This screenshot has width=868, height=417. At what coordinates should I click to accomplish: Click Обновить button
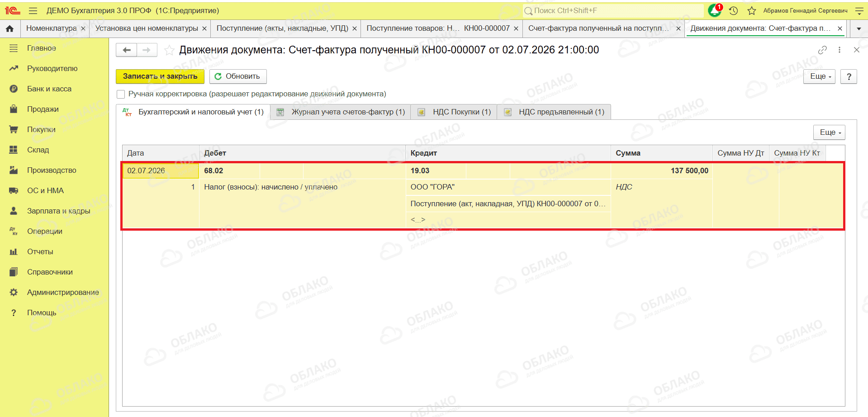[x=238, y=76]
